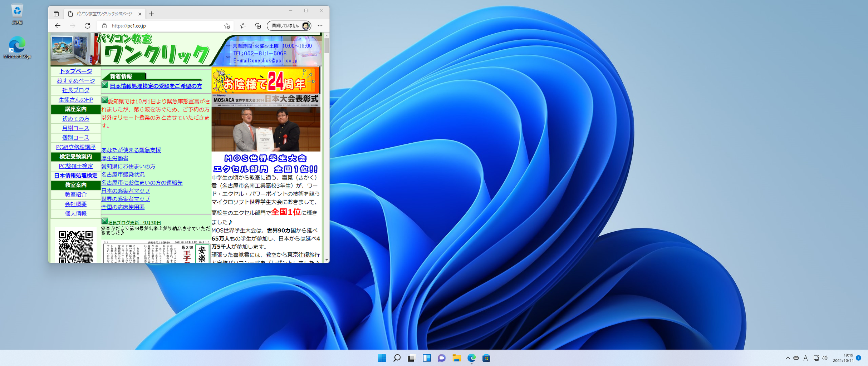The image size is (868, 366).
Task: Open 日本情報処理検定の受験をご希望の方 news link
Action: tap(156, 86)
